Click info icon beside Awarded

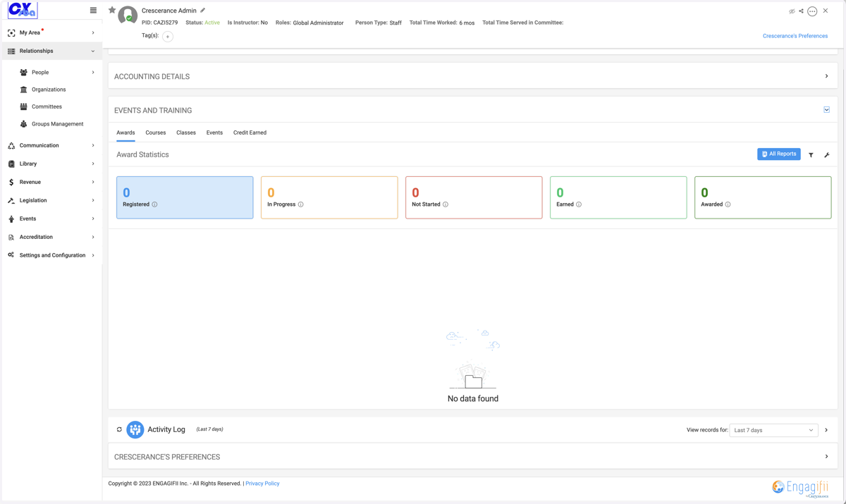728,204
